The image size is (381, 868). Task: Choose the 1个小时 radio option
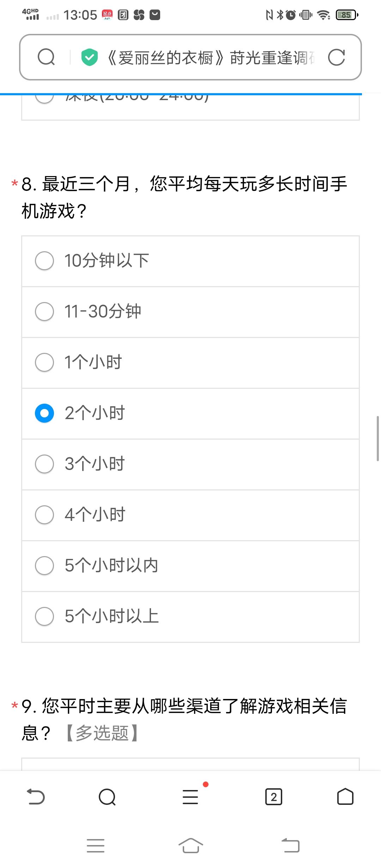click(190, 363)
